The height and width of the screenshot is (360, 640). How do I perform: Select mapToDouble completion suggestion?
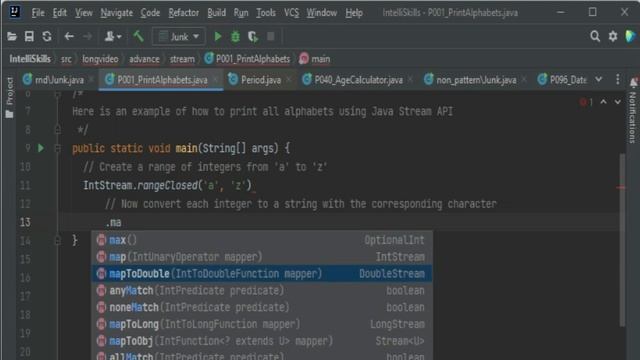click(x=262, y=273)
